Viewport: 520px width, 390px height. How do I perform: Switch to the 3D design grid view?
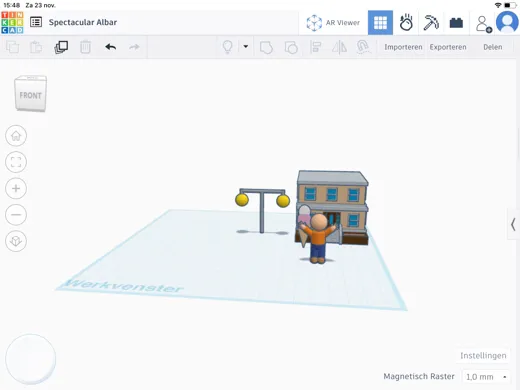point(380,23)
